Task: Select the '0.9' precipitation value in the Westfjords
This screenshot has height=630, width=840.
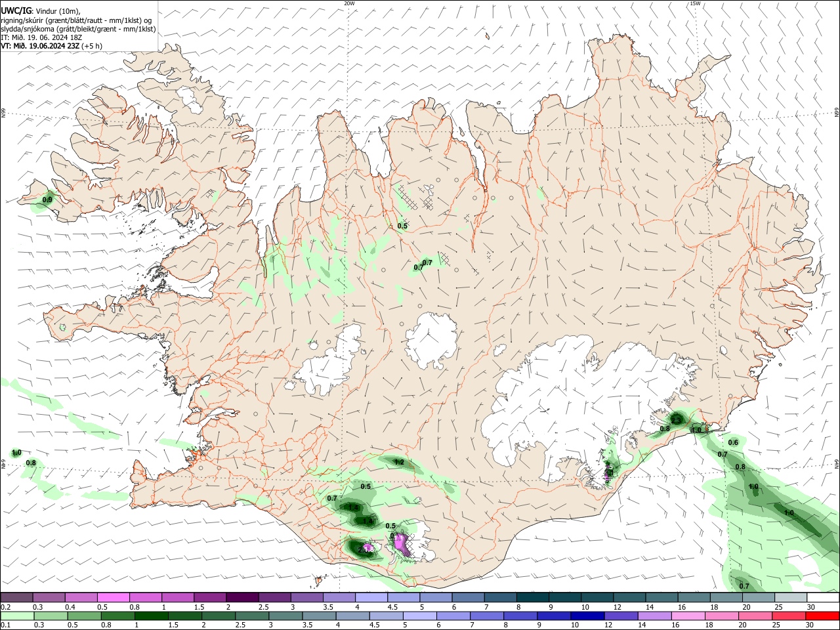Action: pyautogui.click(x=47, y=199)
